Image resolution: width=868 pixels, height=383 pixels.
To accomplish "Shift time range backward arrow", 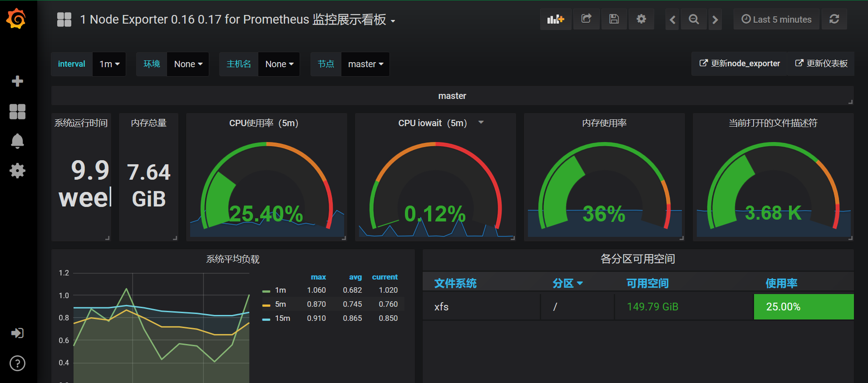I will click(672, 20).
